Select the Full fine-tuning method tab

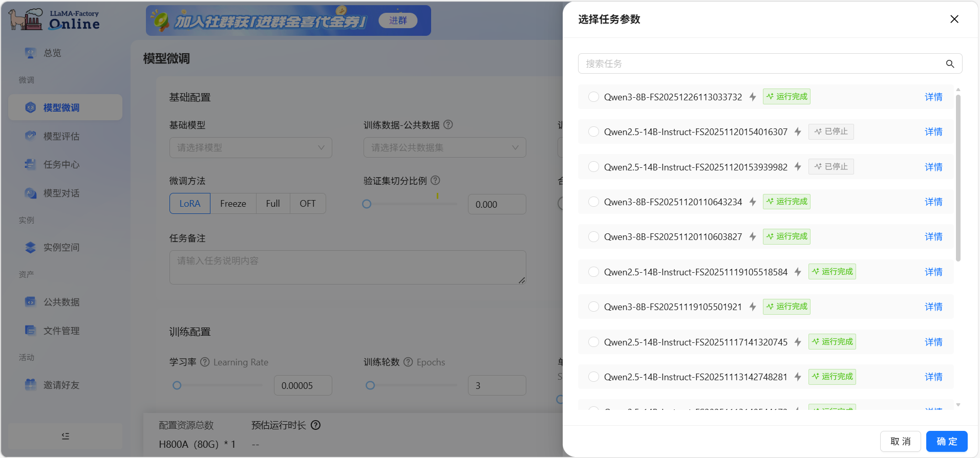(x=273, y=203)
